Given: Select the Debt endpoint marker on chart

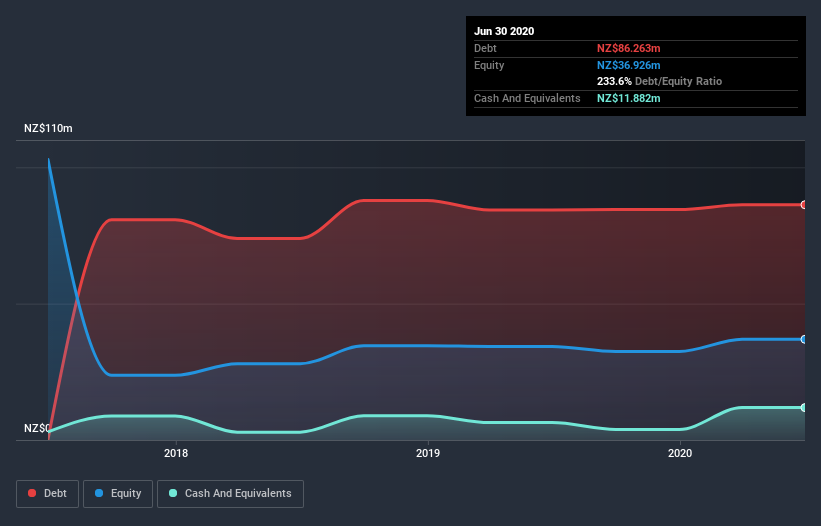Looking at the screenshot, I should coord(804,205).
